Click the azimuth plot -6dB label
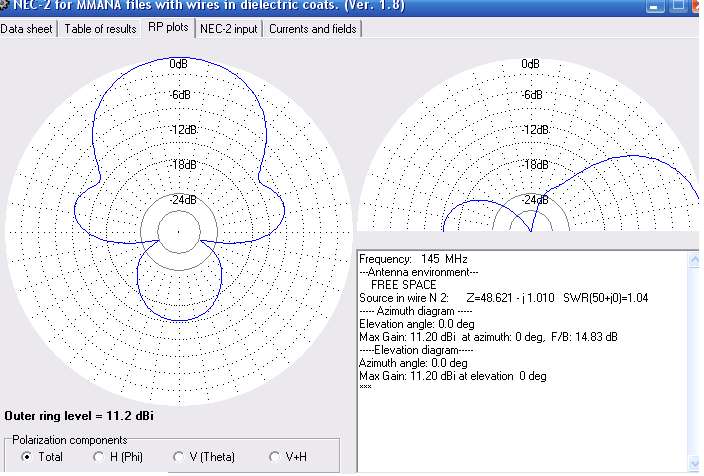 (x=180, y=95)
